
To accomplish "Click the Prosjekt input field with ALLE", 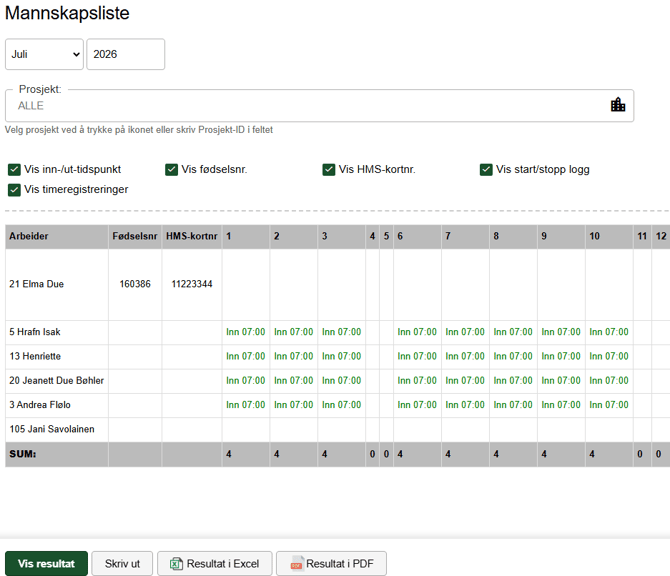I will (320, 106).
